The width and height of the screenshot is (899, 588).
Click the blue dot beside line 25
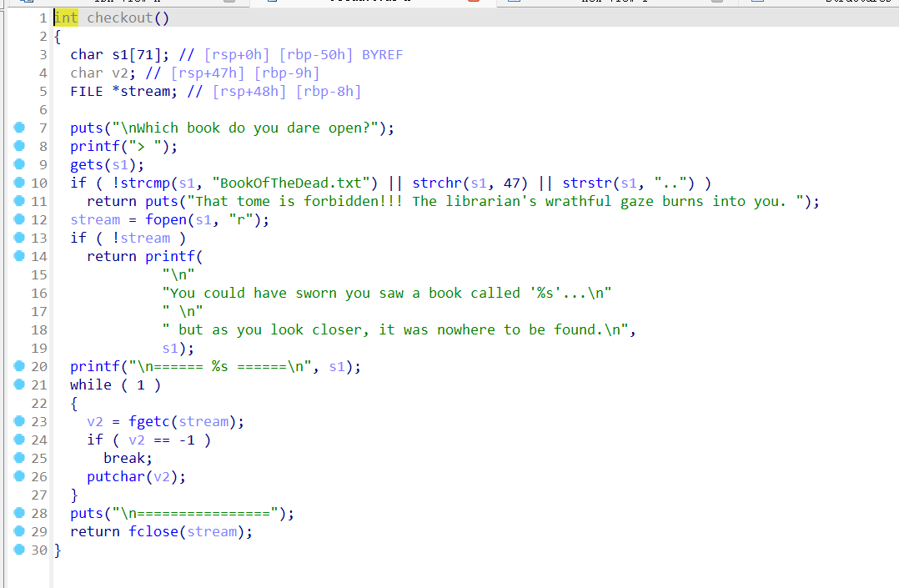click(19, 458)
